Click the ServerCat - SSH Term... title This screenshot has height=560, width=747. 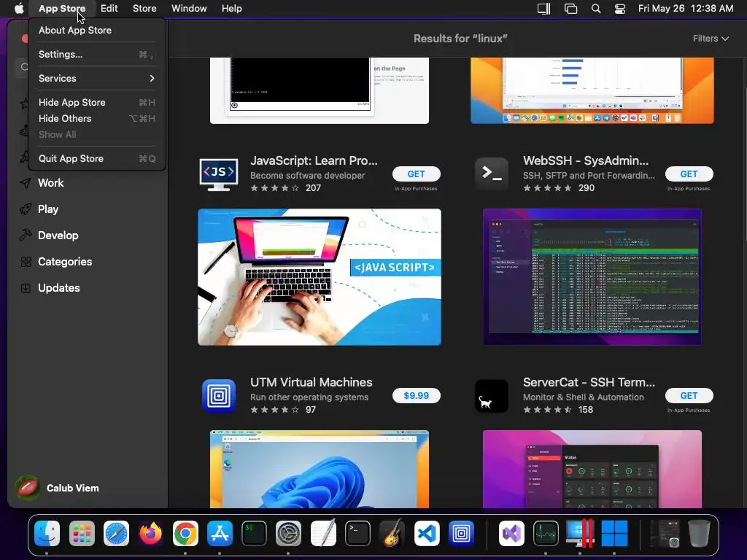589,382
